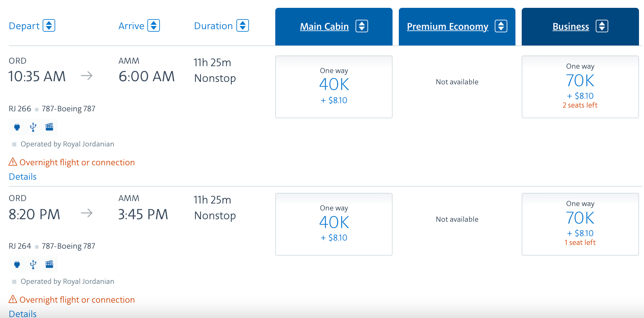Toggle the Business column sort direction
The width and height of the screenshot is (644, 318).
[602, 26]
